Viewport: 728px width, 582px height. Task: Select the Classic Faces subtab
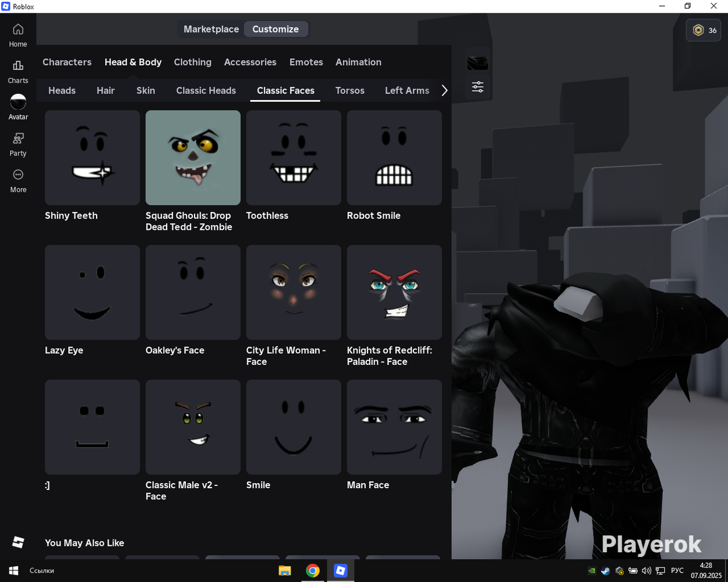coord(285,90)
